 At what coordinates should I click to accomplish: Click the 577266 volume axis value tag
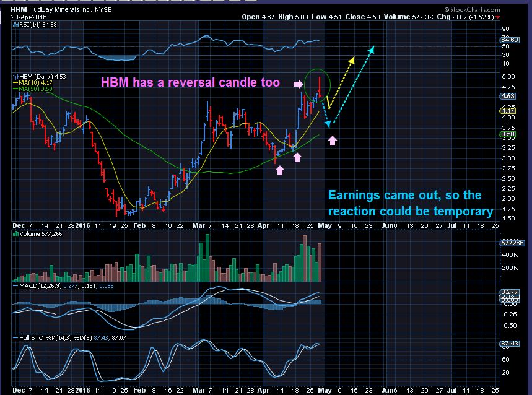[512, 243]
